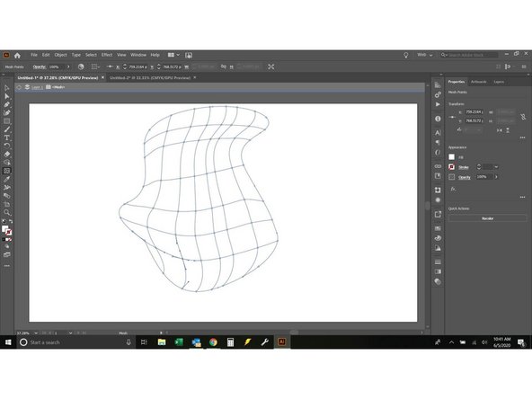Select the Eraser tool
The image size is (532, 399).
pos(7,155)
